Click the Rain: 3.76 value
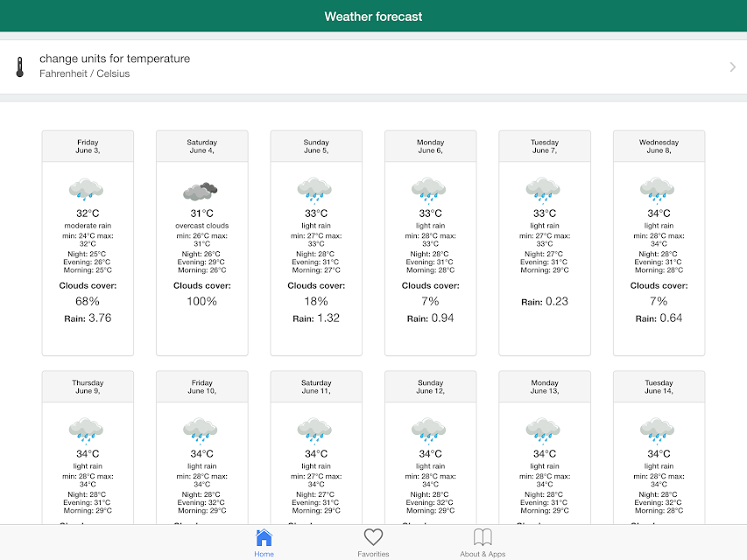This screenshot has height=560, width=747. pyautogui.click(x=88, y=318)
